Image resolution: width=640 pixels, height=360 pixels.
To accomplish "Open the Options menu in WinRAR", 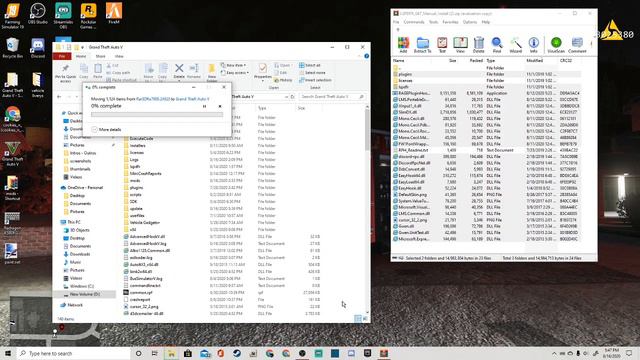I will [x=470, y=22].
